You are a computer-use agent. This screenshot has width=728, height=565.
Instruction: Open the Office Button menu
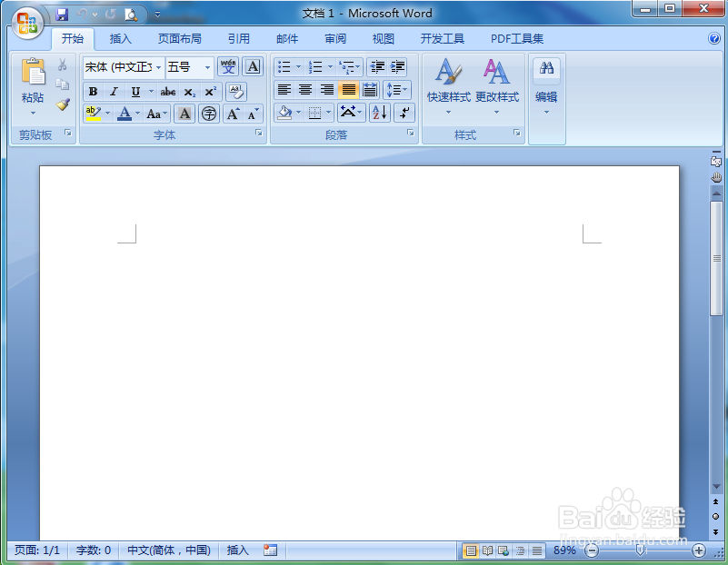coord(27,24)
